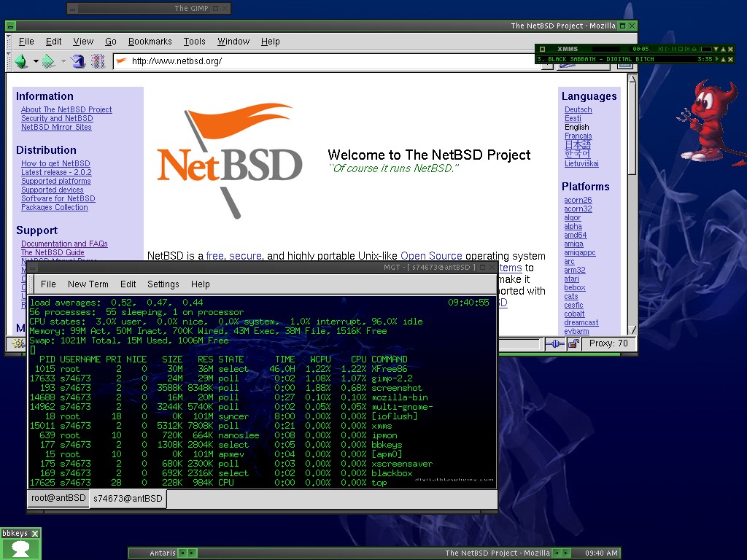
Task: Open the Forward button history dropdown arrow
Action: (x=63, y=61)
